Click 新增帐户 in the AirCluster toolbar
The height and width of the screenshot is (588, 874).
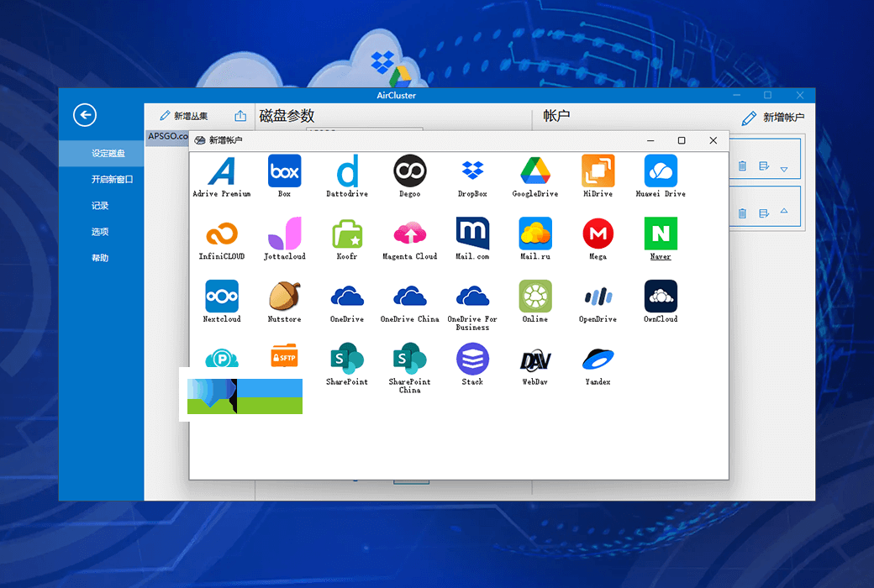pos(772,118)
